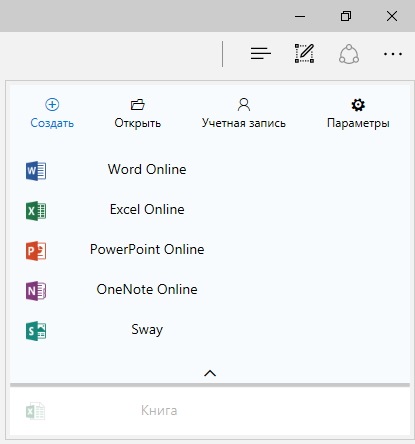This screenshot has width=415, height=444.
Task: Restore down the browser window
Action: click(346, 16)
